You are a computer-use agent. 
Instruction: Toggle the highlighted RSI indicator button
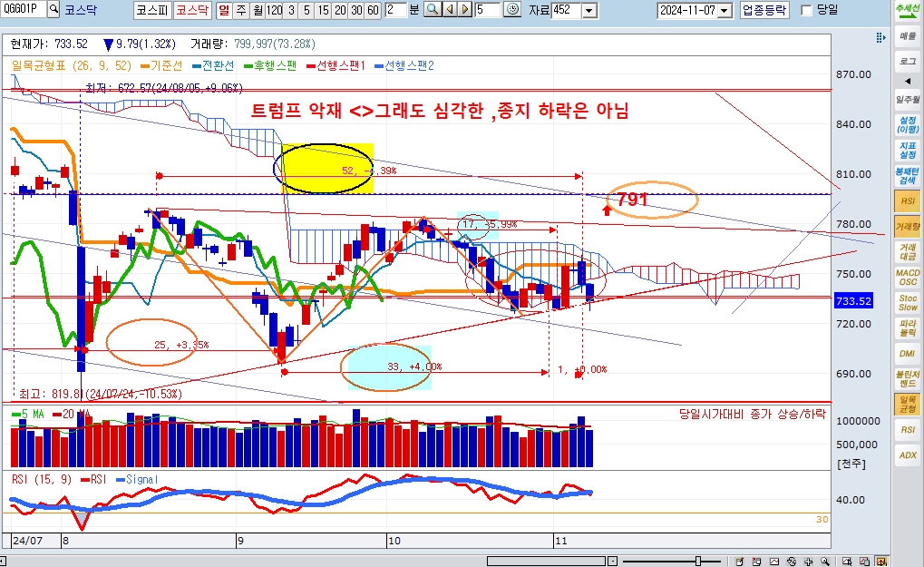pos(908,201)
